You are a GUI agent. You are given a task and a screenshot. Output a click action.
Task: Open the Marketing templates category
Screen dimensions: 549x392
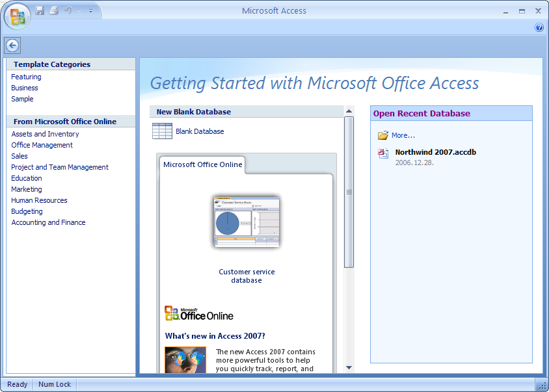tap(27, 189)
